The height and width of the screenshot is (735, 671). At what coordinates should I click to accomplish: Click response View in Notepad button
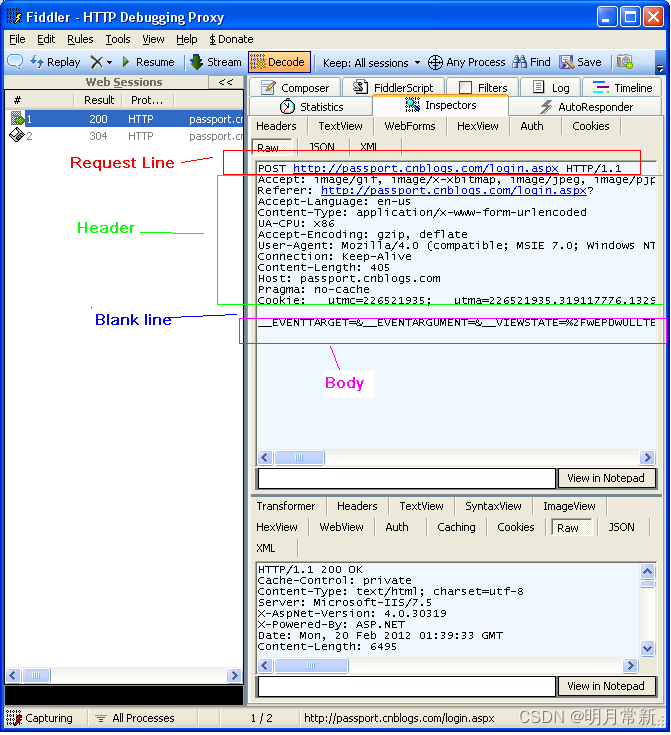click(606, 686)
